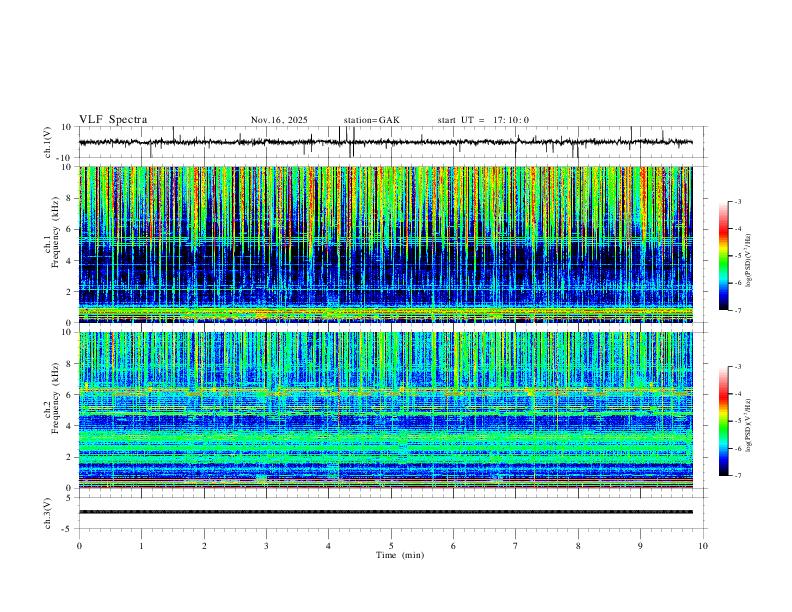The image size is (792, 612).
Task: Click the ch.2 color bar "log(PSD)" label
Action: point(749,425)
